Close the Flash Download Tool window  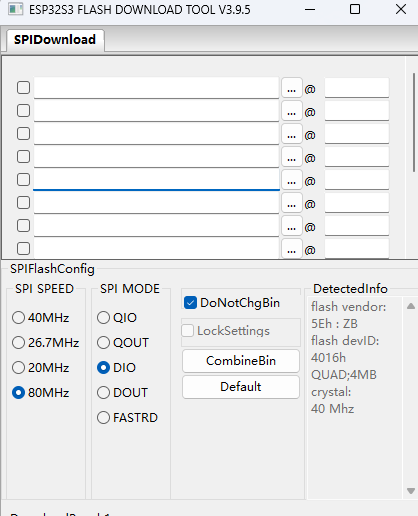coord(401,9)
